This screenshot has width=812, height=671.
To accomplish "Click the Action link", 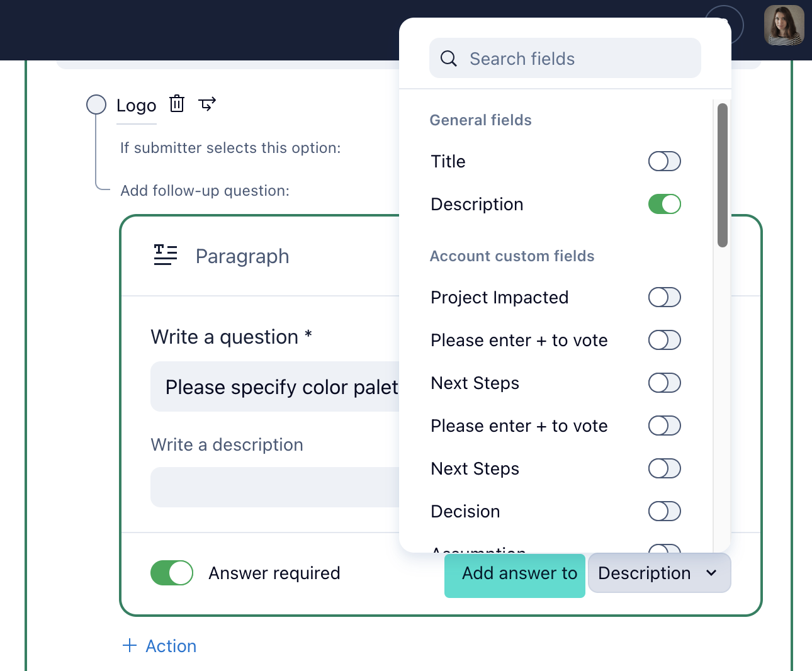I will [x=171, y=646].
